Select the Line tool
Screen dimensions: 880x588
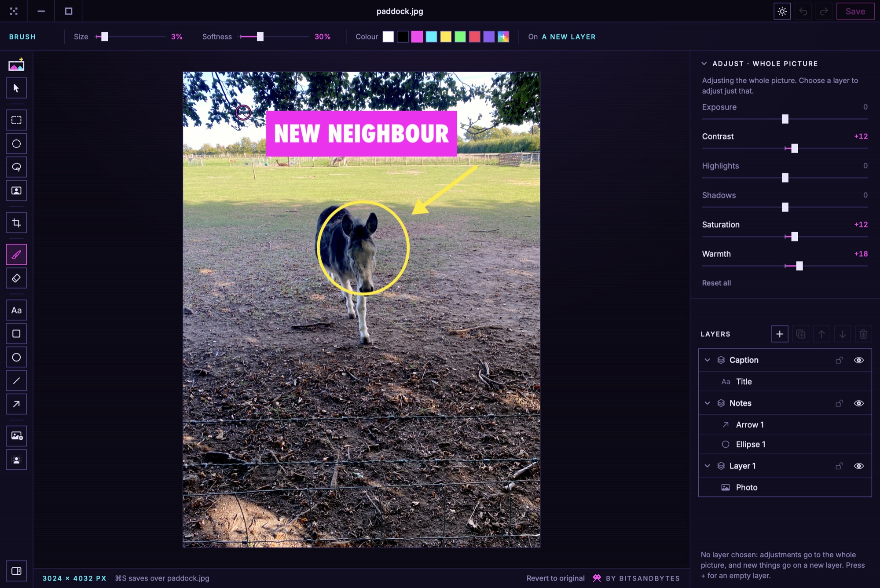click(16, 381)
